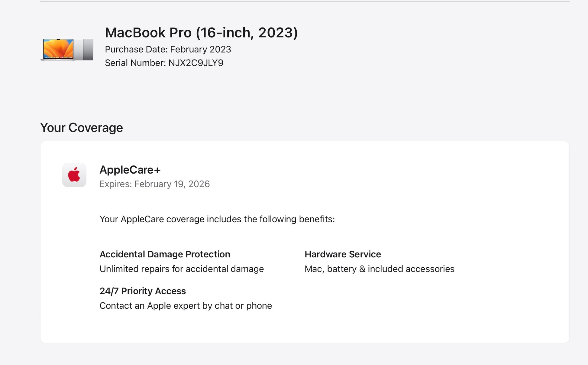
Task: Click the "Expires:" label under AppleCare+
Action: pos(115,184)
